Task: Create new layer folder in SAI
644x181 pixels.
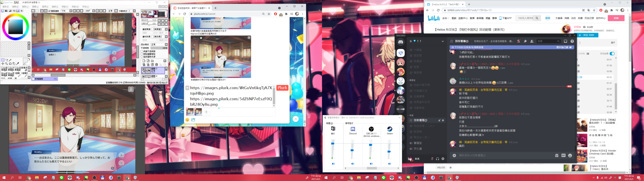Action: [152, 61]
